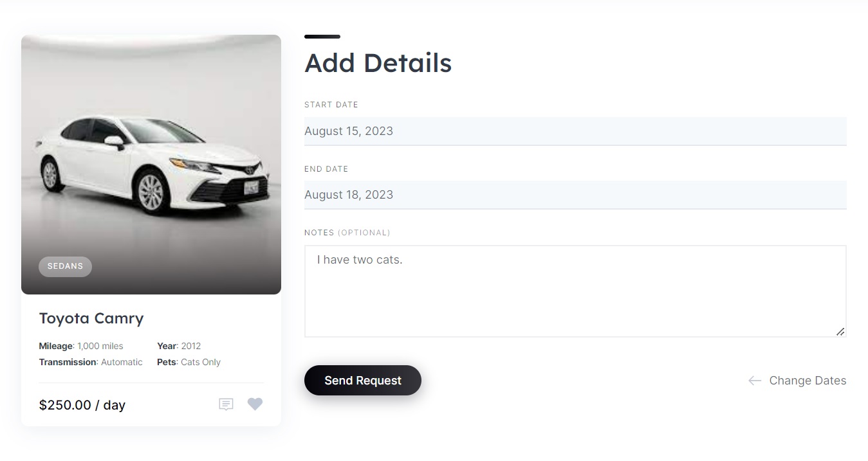Favorite the Toyota Camry with heart icon
Image resolution: width=868 pixels, height=461 pixels.
pyautogui.click(x=255, y=404)
